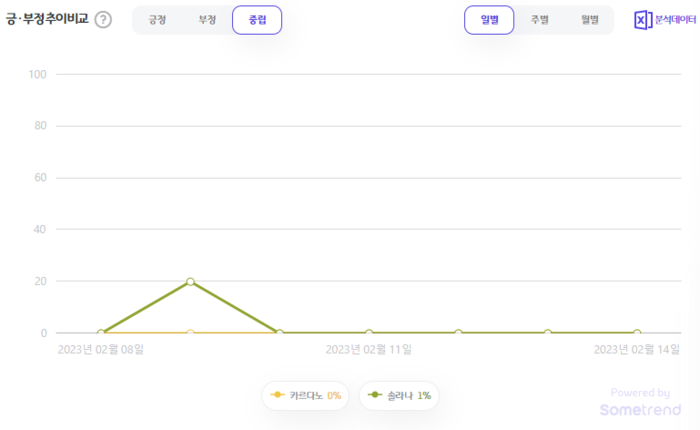700x430 pixels.
Task: Click the x-axis label 2023년 02월 14일
Action: [637, 349]
